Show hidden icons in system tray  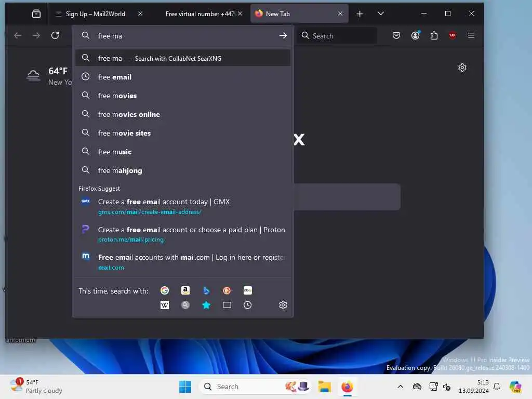[401, 387]
